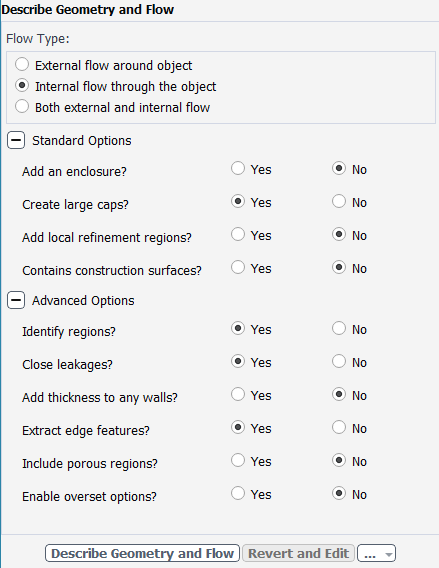Select No for Add an enclosure
Viewport: 439px width, 568px height.
click(x=339, y=168)
